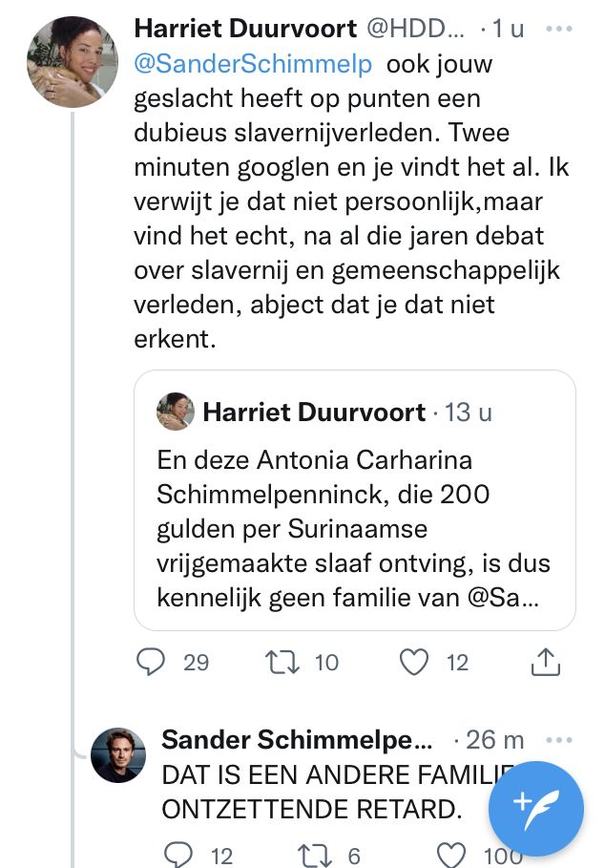The width and height of the screenshot is (605, 868).
Task: Open Harriet Duurvoort's name in main tweet
Action: pyautogui.click(x=245, y=29)
